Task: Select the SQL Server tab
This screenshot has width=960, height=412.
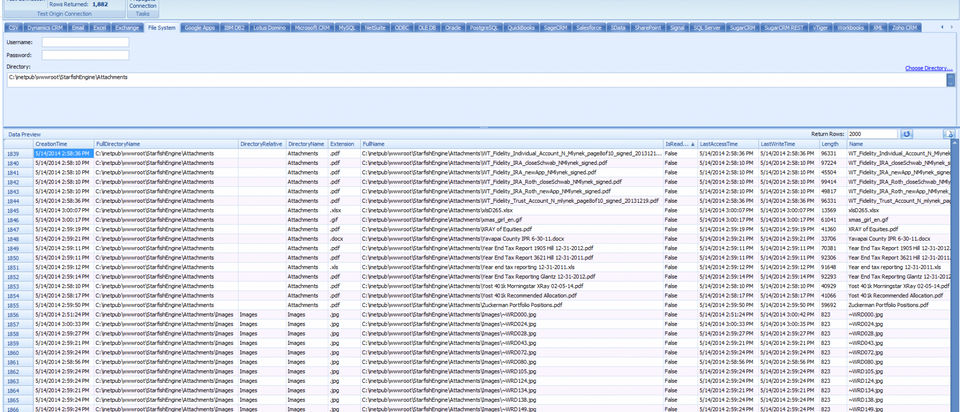Action: pos(708,28)
